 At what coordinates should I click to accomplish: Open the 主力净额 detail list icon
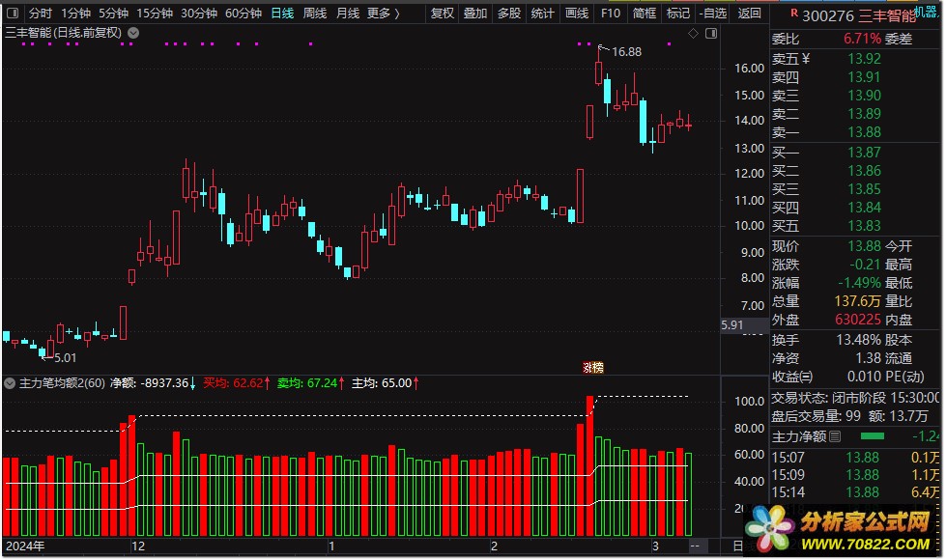click(835, 436)
